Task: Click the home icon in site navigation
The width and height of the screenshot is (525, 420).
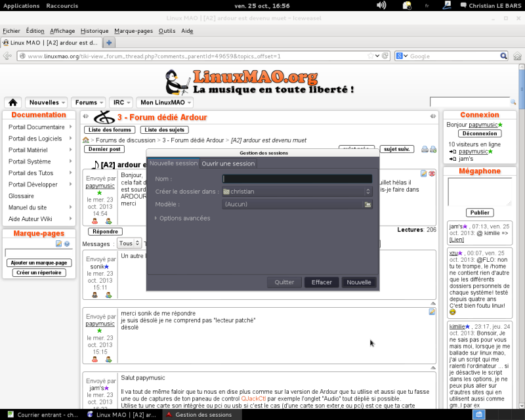Action: tap(12, 102)
